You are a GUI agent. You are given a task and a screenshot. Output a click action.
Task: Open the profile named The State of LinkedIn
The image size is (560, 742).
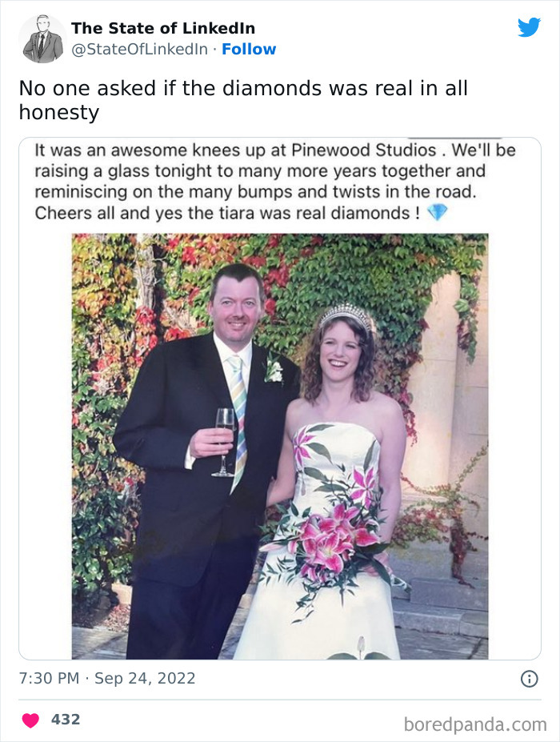point(162,28)
